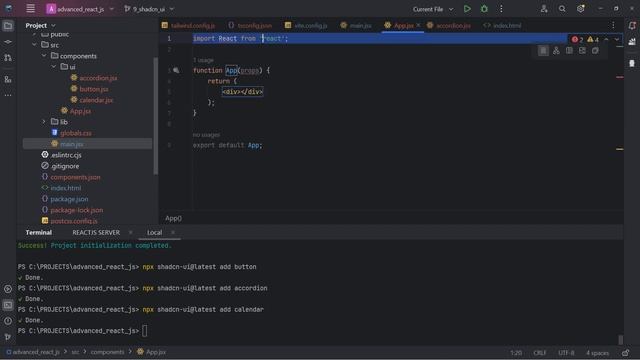Collapse the components folder
The width and height of the screenshot is (640, 360).
pos(44,56)
